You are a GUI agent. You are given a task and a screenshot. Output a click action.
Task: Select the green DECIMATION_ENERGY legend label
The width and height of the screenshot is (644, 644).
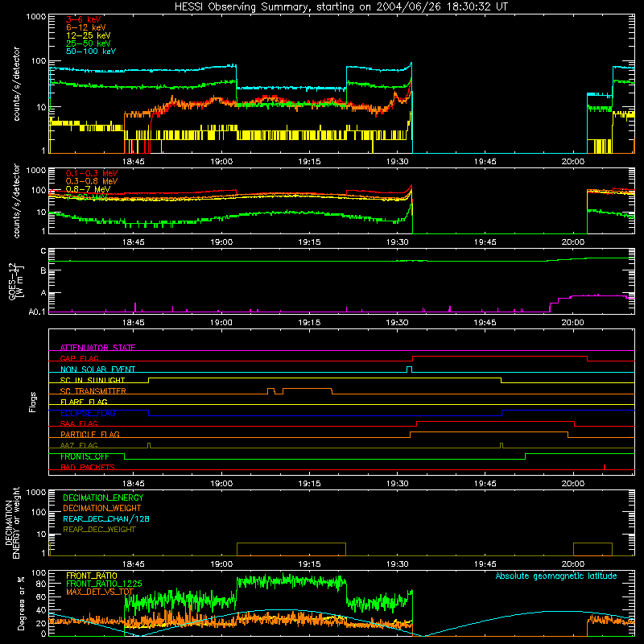pos(103,497)
